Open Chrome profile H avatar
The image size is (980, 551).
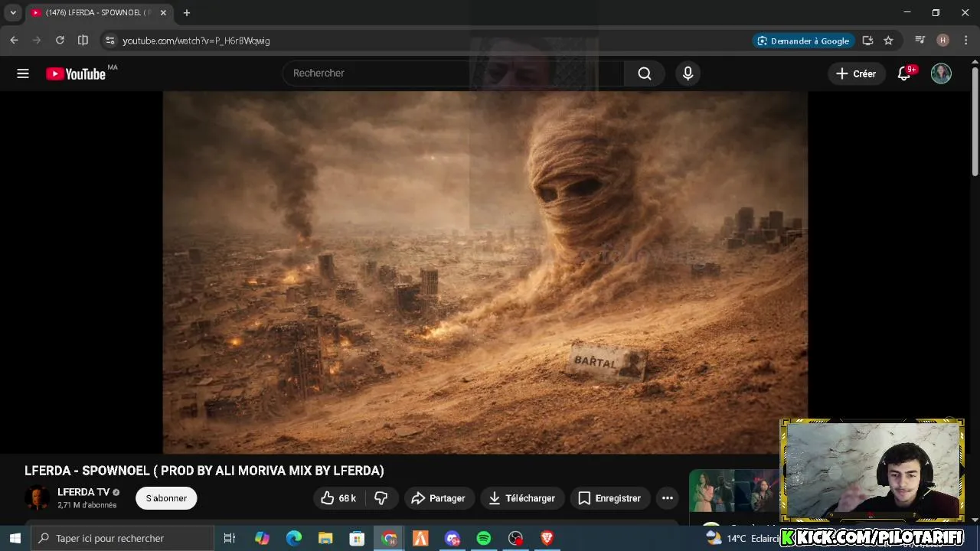(x=943, y=41)
